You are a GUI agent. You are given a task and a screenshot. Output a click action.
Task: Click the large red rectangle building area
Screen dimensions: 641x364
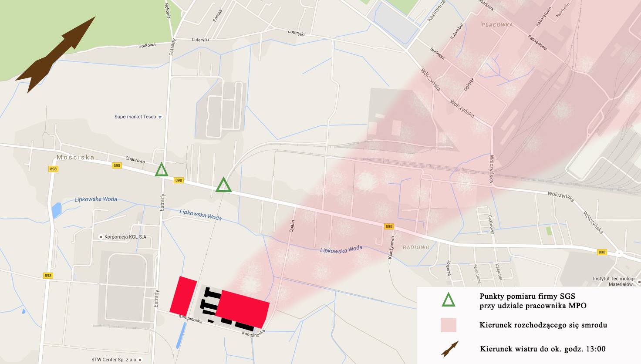pyautogui.click(x=243, y=309)
